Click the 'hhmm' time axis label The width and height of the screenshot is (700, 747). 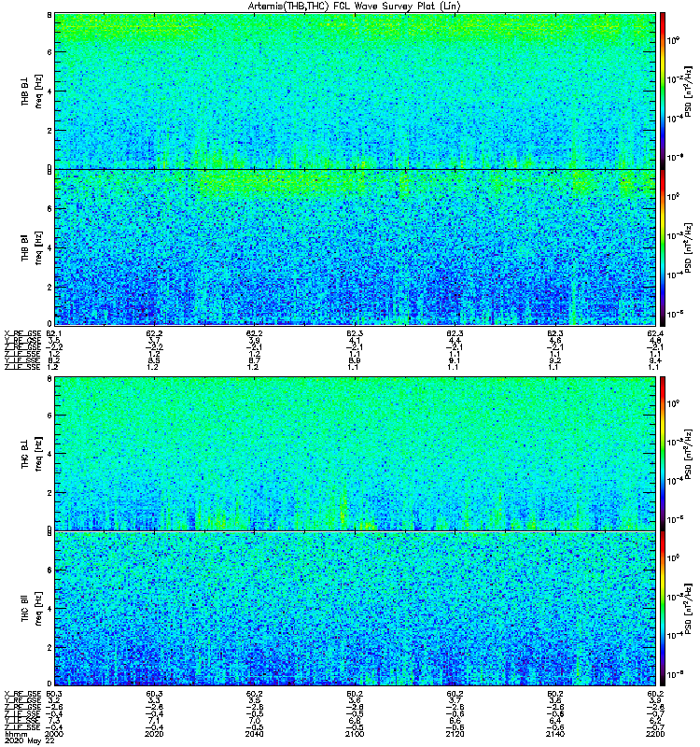click(16, 734)
